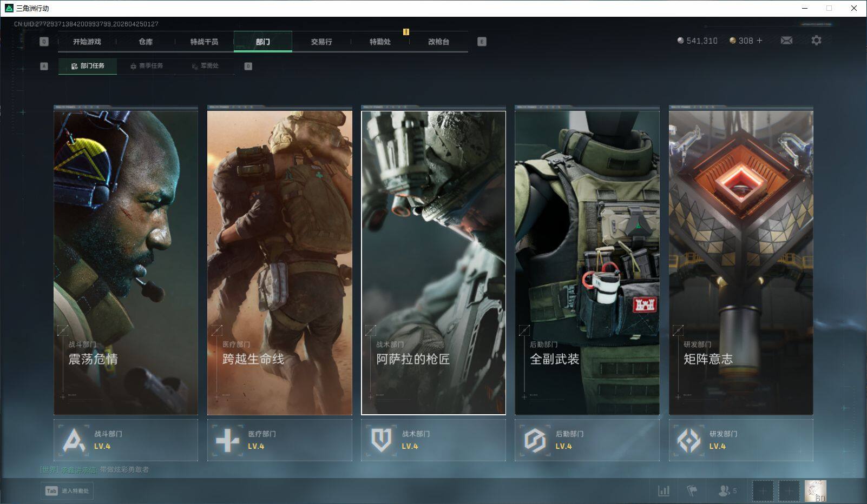The image size is (867, 504).
Task: Open the 特勤处 tab
Action: [x=380, y=42]
